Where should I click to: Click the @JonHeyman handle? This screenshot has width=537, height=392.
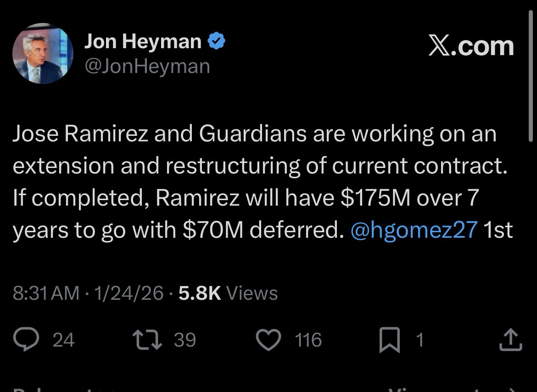(147, 66)
